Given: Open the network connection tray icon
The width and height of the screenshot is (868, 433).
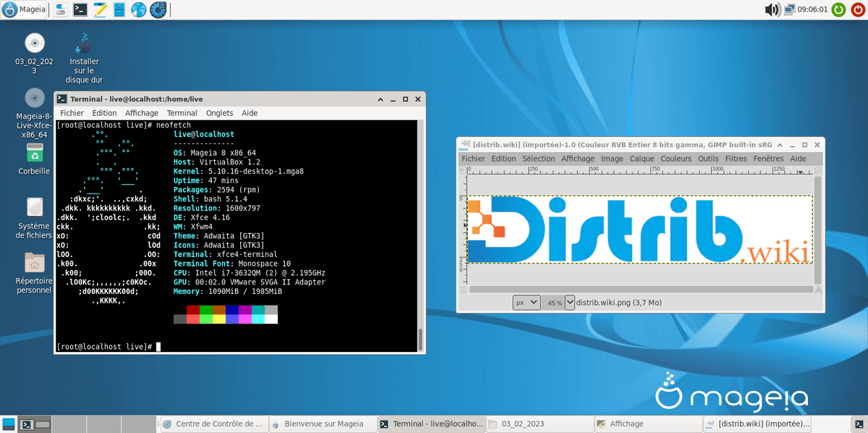Looking at the screenshot, I should pyautogui.click(x=789, y=10).
